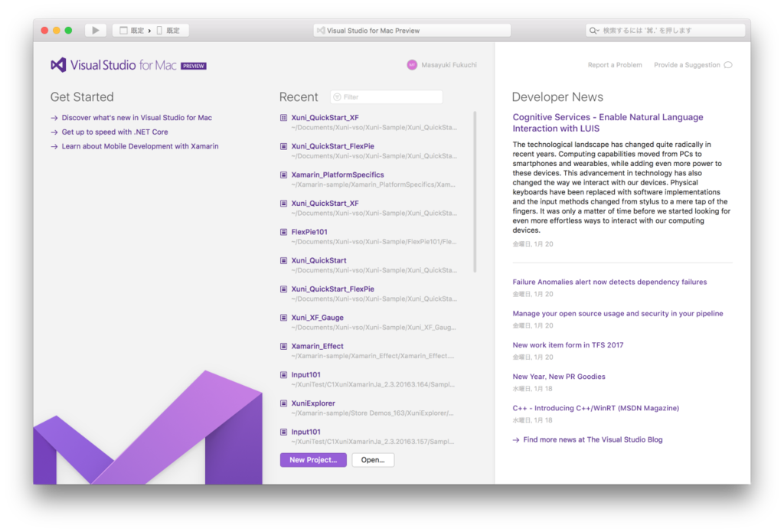Open recent project Xamarin_Effect

coord(317,345)
